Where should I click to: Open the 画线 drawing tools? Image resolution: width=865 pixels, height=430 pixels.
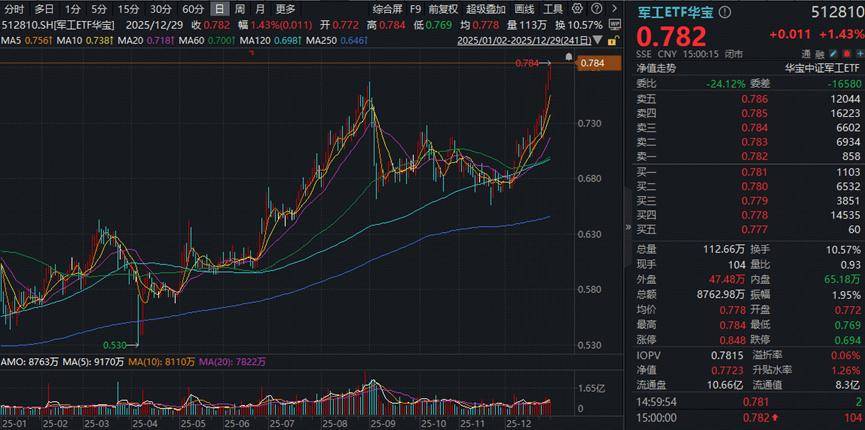525,9
